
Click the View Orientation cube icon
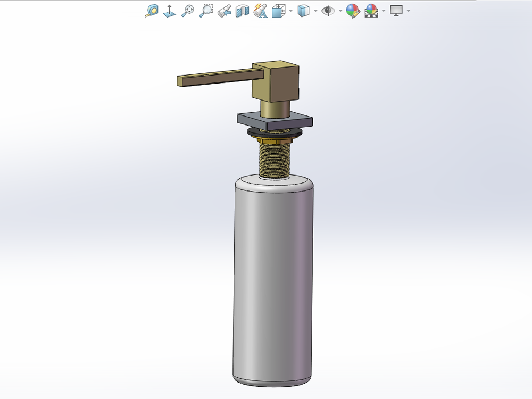279,11
